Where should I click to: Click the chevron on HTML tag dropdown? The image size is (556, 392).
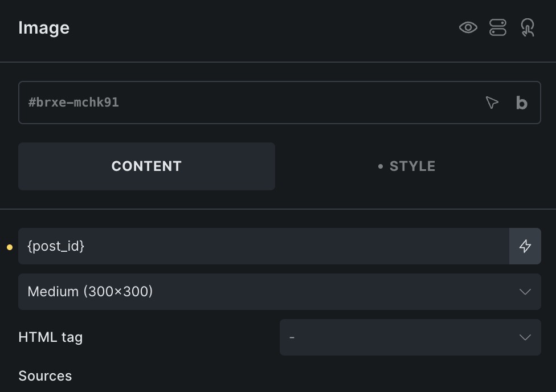[x=525, y=337]
